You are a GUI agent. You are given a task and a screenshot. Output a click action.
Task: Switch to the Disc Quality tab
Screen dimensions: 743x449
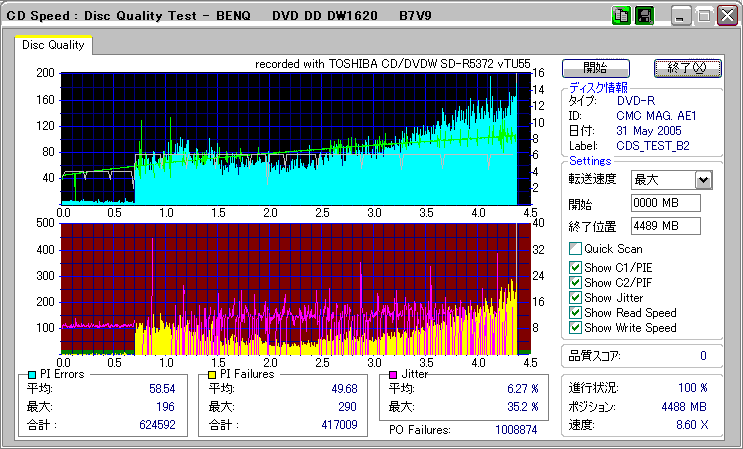53,45
